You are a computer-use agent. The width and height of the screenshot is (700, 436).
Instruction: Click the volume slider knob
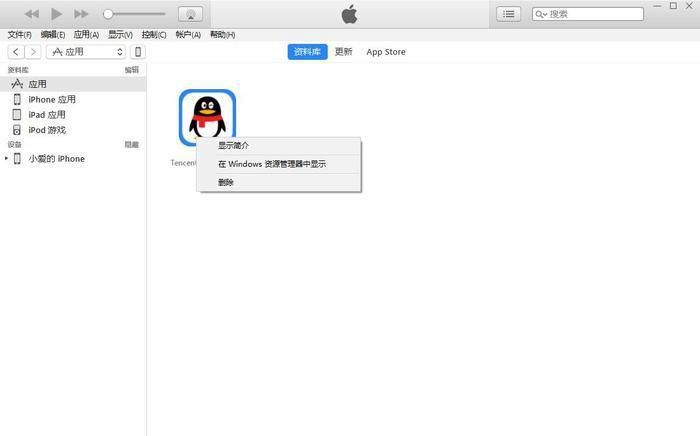coord(108,14)
